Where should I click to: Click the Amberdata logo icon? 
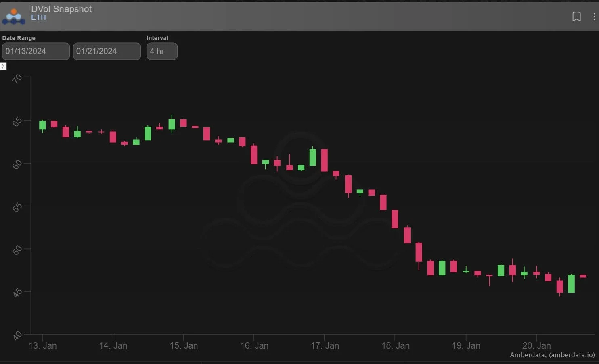[x=14, y=16]
